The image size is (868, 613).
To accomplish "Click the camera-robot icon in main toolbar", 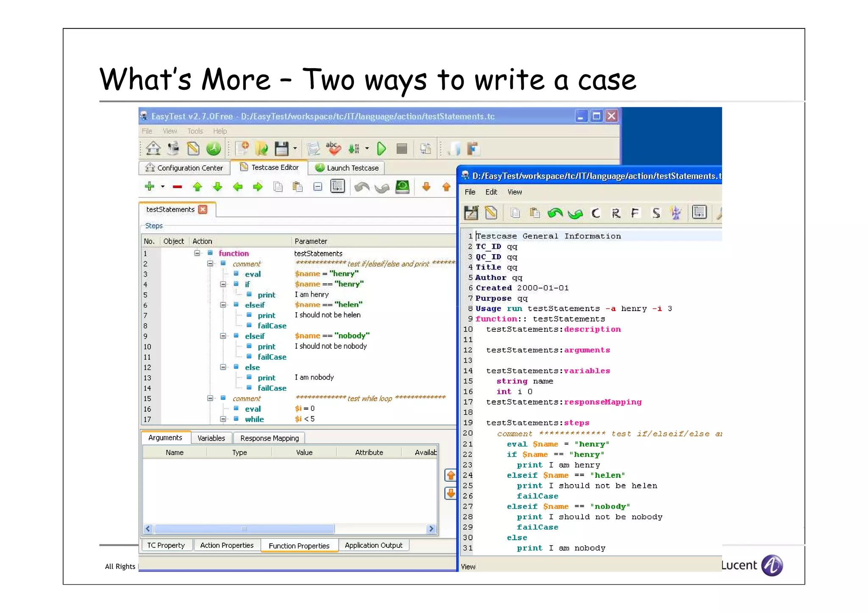I will tap(173, 149).
